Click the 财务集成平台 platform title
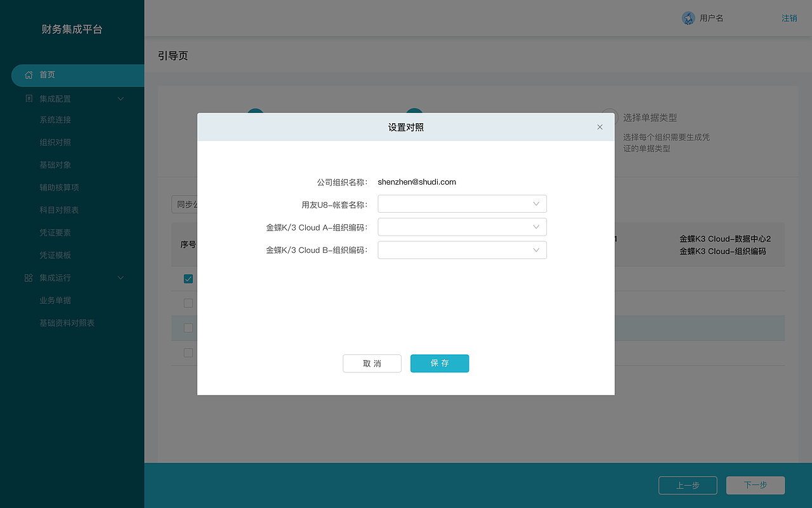Screen dimensions: 812x508 72,29
